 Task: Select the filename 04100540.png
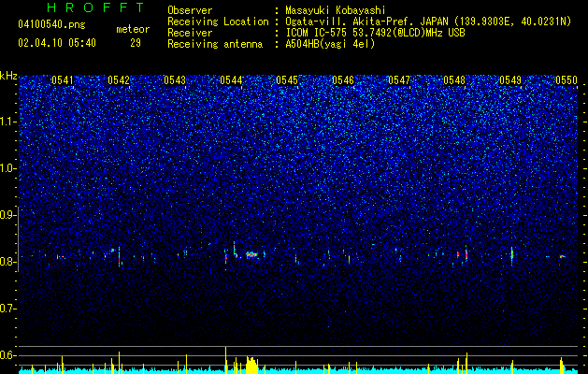(51, 24)
